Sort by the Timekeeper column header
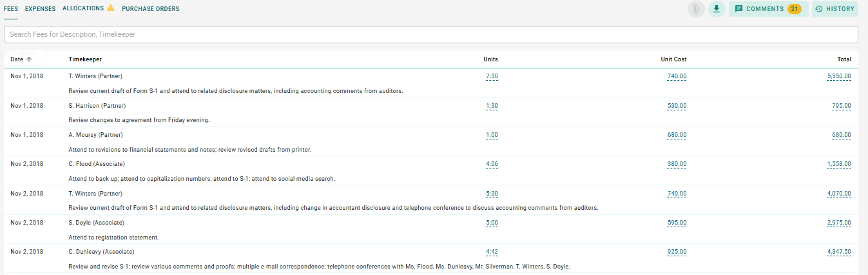Screen dimensions: 868x275 (85, 59)
